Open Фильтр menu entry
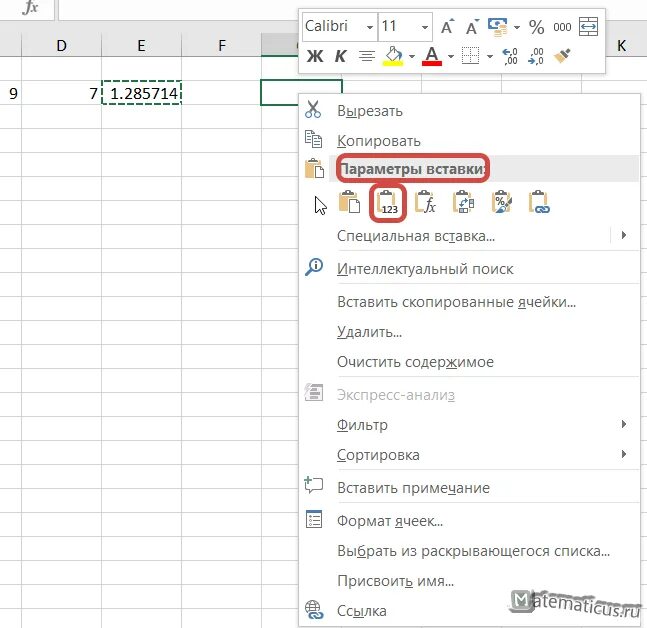This screenshot has height=628, width=647. pyautogui.click(x=362, y=425)
